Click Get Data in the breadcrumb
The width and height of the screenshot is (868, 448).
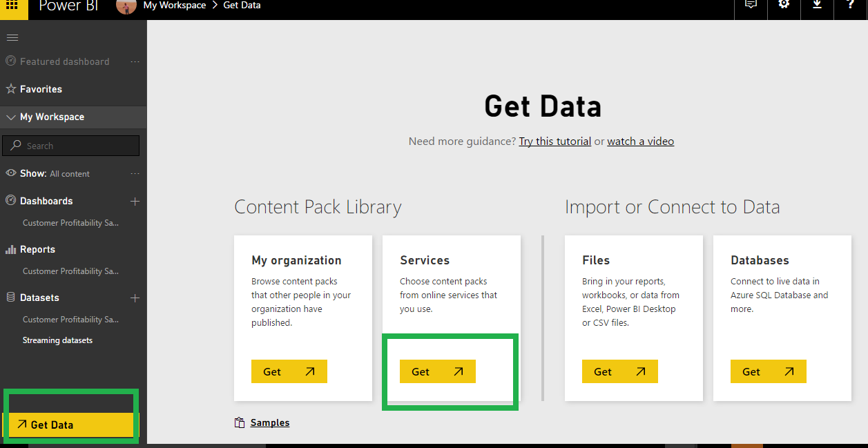pos(242,6)
